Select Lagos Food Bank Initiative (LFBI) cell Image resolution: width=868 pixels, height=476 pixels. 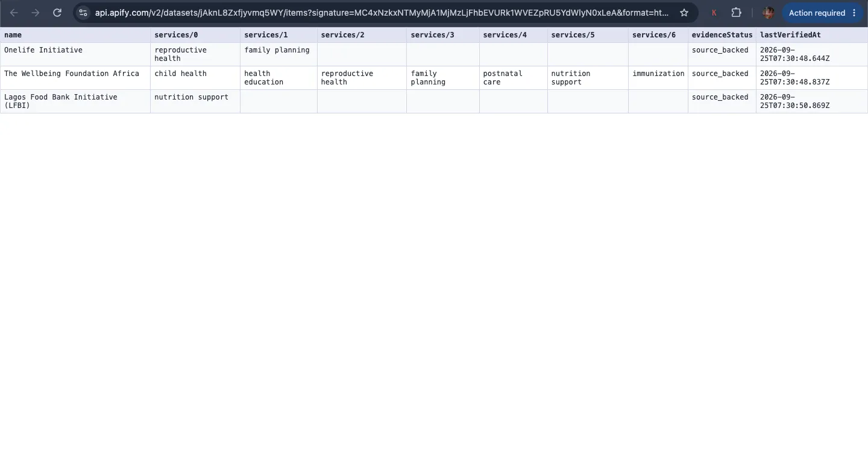point(75,101)
